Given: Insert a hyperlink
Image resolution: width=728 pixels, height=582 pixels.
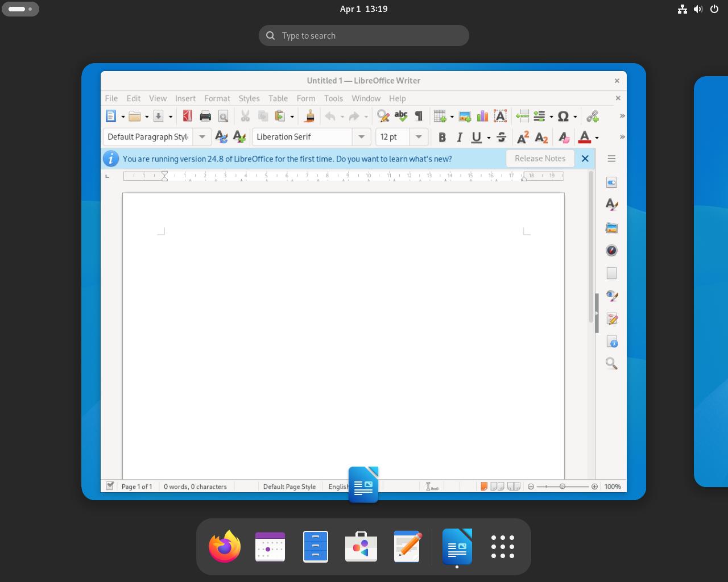Looking at the screenshot, I should (592, 116).
